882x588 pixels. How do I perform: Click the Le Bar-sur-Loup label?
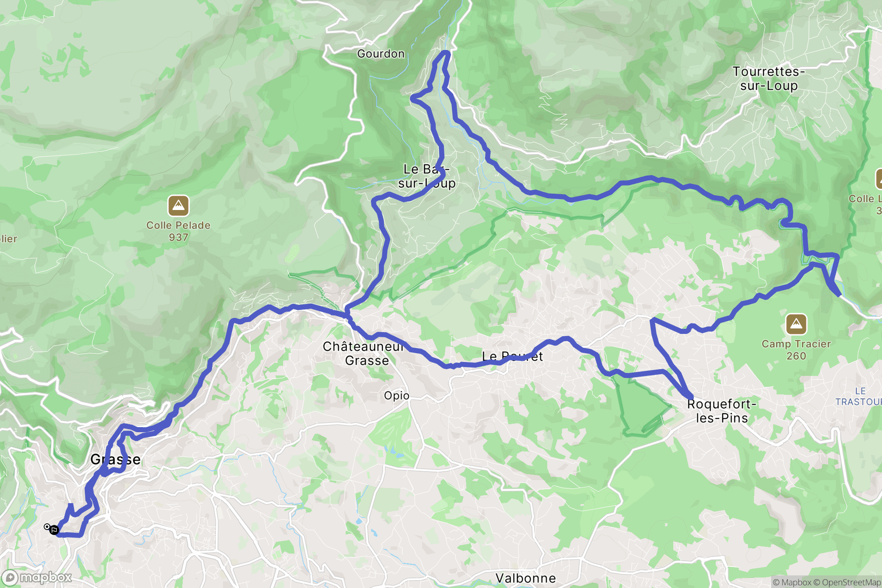(x=427, y=176)
